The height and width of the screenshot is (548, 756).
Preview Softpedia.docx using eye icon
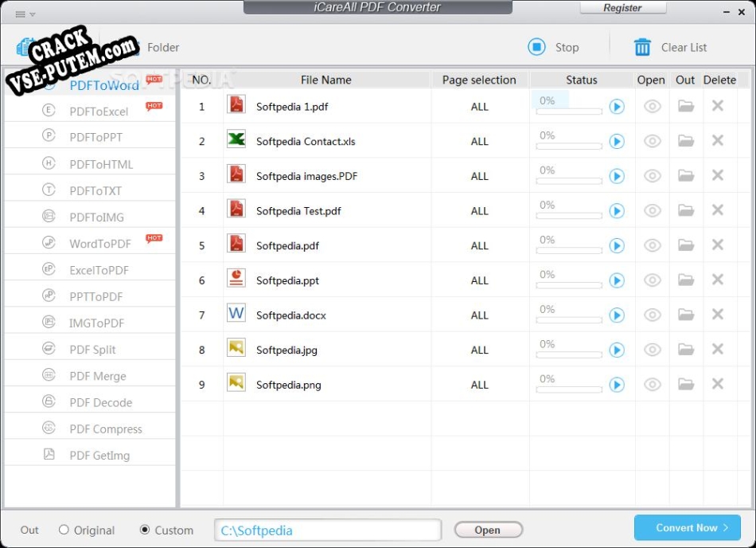(653, 315)
